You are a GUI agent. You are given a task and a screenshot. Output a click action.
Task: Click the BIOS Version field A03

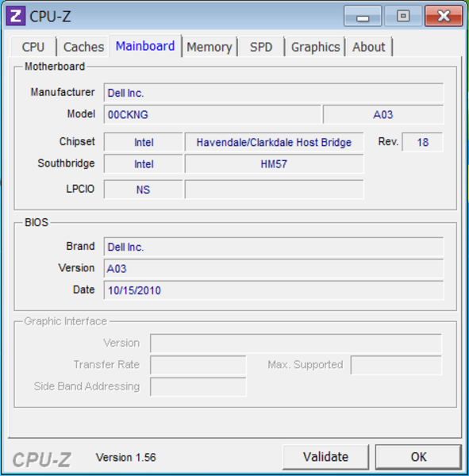click(x=273, y=268)
